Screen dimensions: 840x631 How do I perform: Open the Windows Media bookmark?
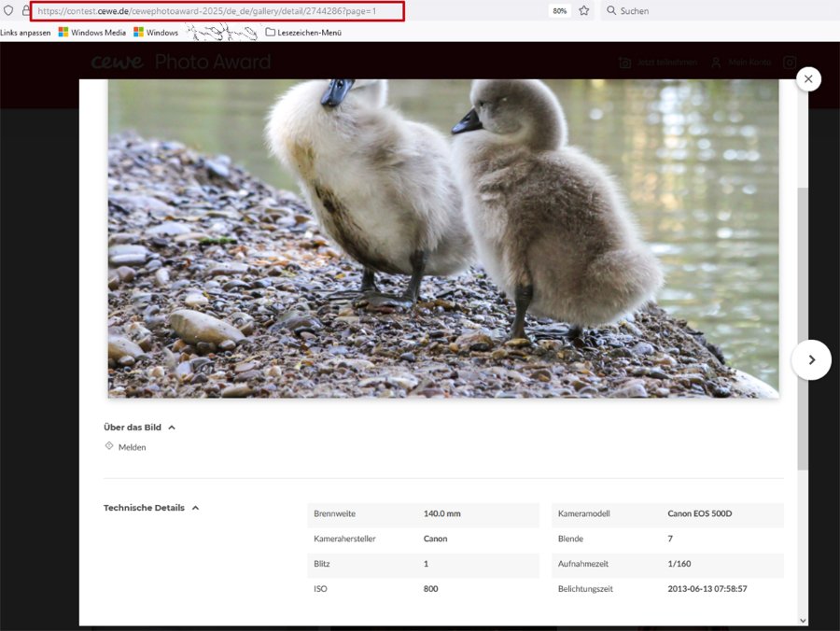point(91,33)
